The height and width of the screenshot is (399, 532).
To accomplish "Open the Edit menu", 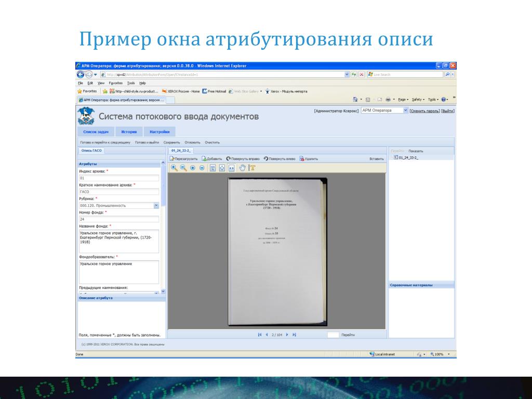I will pyautogui.click(x=90, y=83).
